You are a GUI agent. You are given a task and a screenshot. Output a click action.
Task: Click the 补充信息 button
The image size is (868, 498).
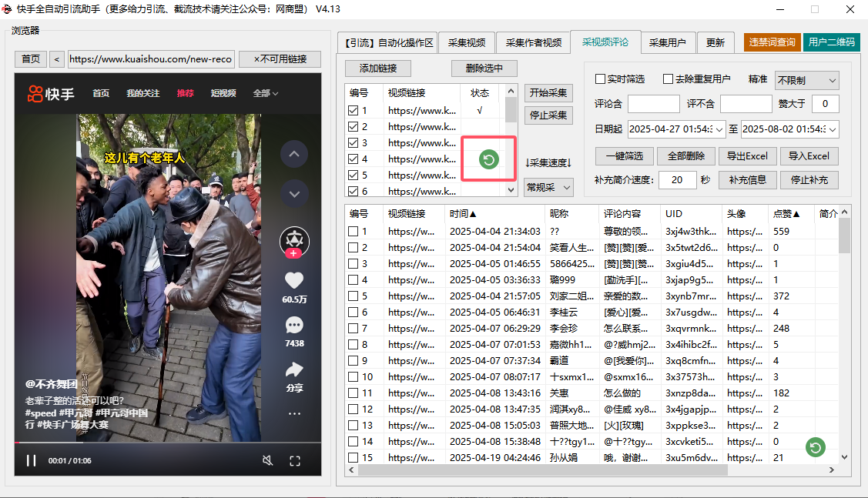pos(747,180)
